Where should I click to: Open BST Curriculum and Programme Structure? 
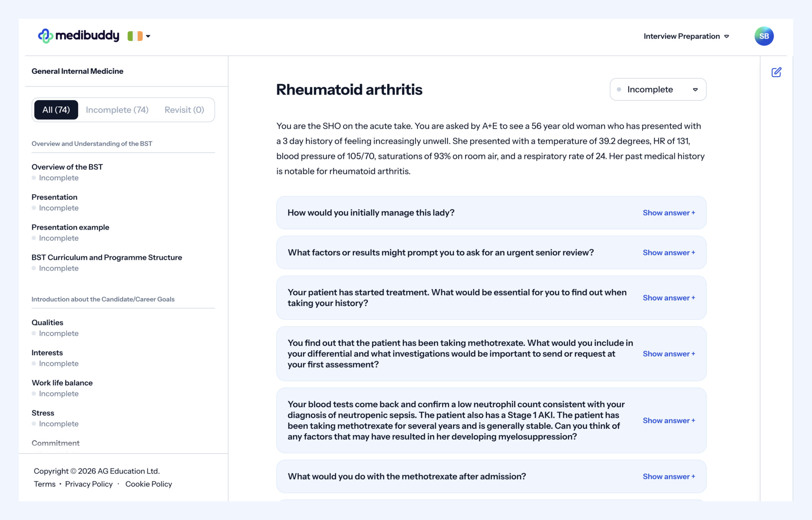pyautogui.click(x=107, y=257)
